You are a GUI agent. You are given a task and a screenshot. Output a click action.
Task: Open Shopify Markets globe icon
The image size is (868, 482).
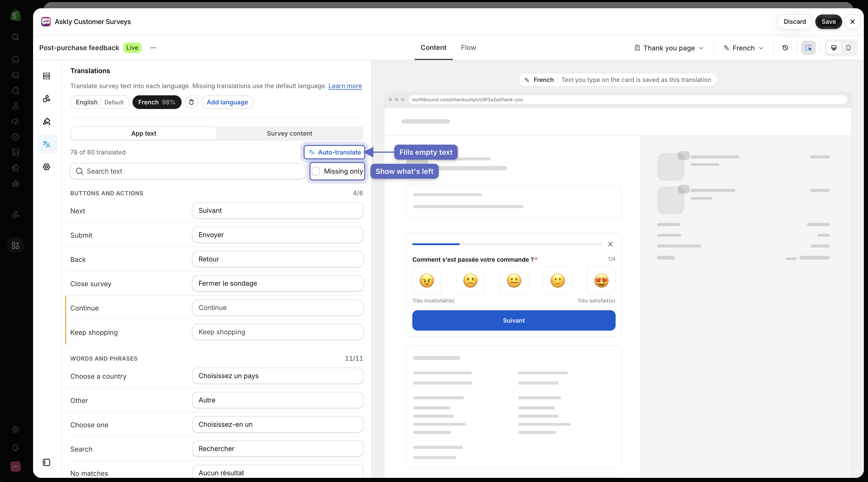click(16, 168)
